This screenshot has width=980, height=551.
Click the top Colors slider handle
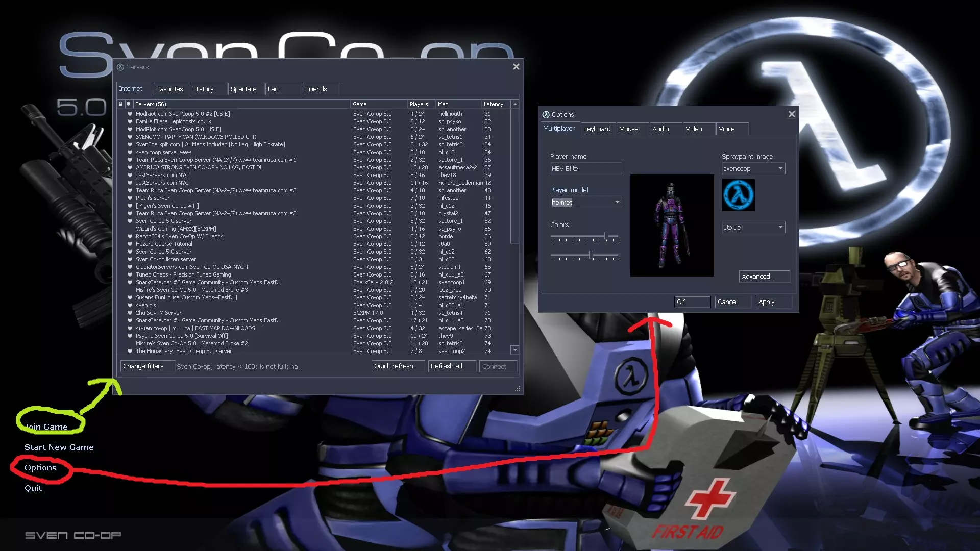tap(606, 236)
